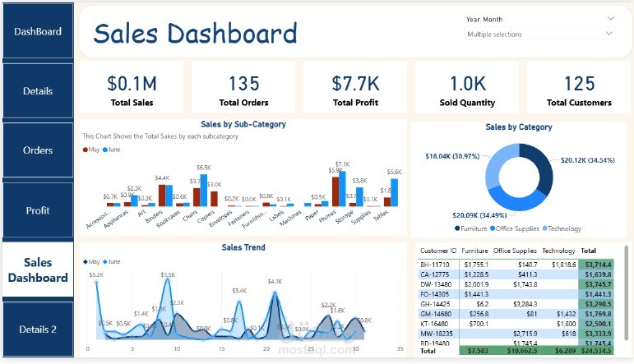Sort table by Technology column header
The height and width of the screenshot is (364, 634).
pyautogui.click(x=558, y=251)
